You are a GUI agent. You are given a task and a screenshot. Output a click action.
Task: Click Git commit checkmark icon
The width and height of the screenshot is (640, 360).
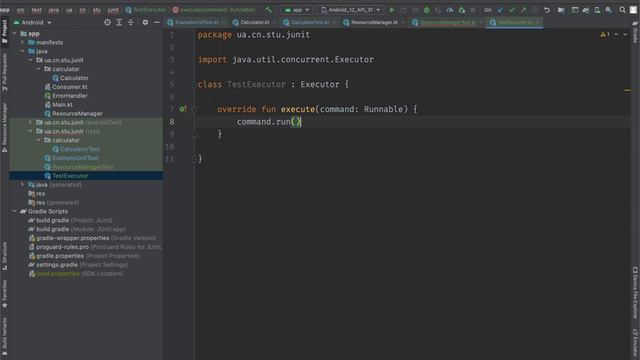(x=512, y=10)
